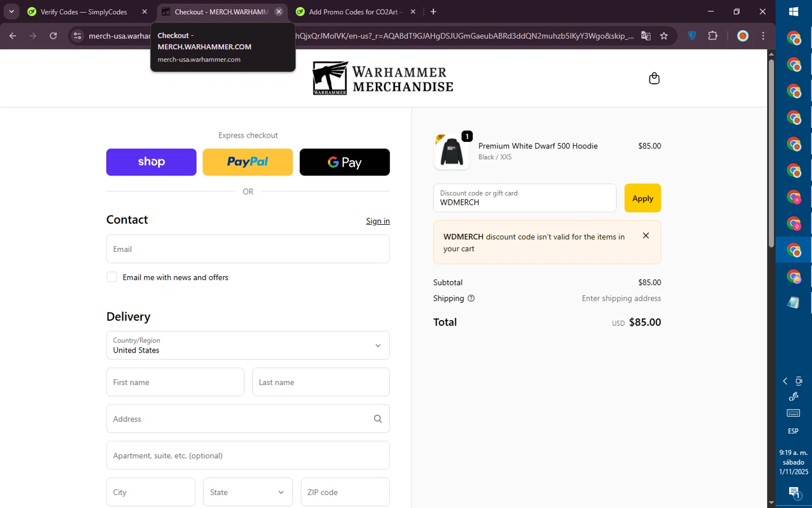Bookmark this page with the star icon
The height and width of the screenshot is (508, 812).
coord(664,36)
